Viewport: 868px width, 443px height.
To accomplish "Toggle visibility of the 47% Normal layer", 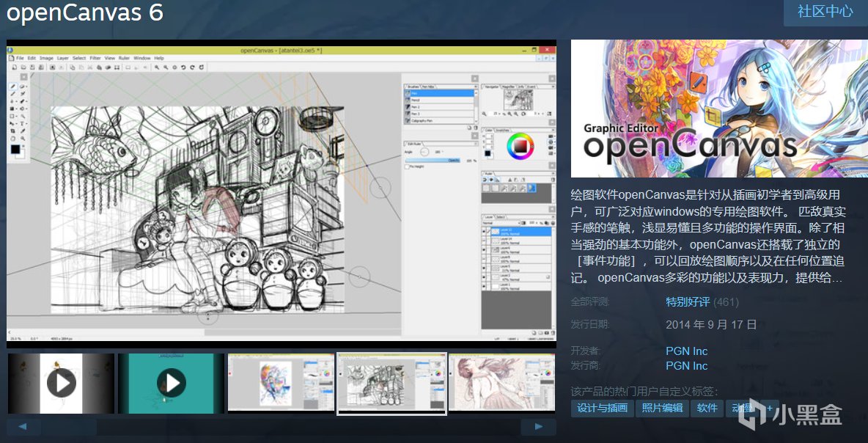I will (x=484, y=277).
